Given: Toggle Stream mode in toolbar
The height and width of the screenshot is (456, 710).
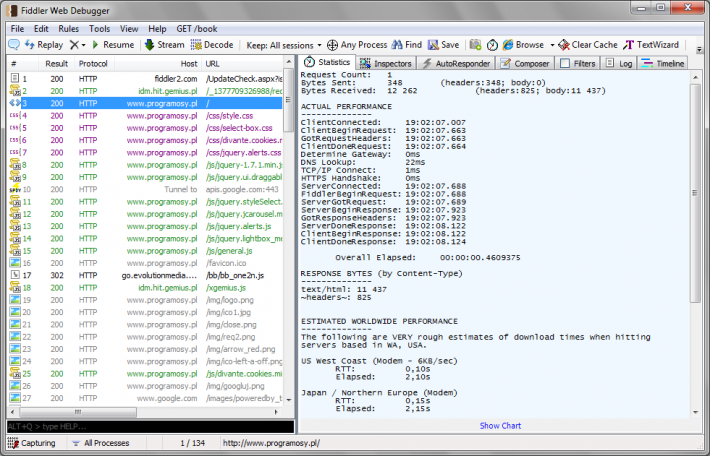Looking at the screenshot, I should coord(164,45).
